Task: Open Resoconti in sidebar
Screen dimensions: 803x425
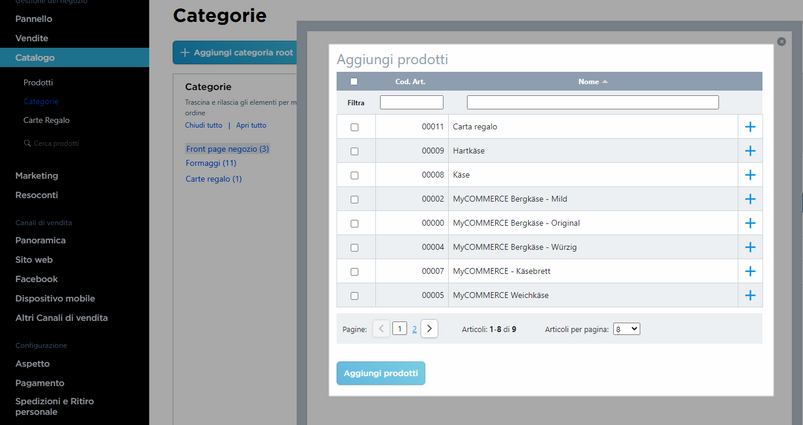Action: pyautogui.click(x=37, y=195)
